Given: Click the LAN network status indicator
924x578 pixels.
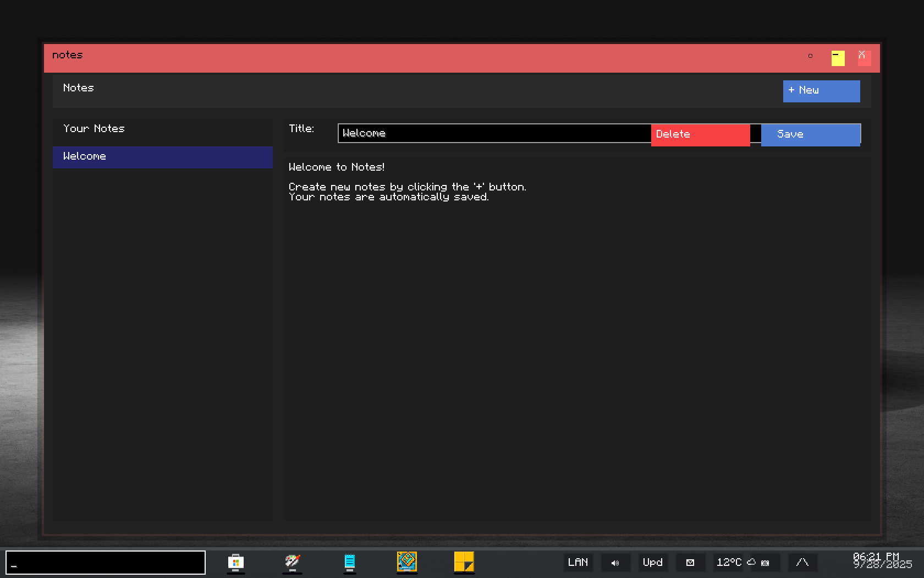Looking at the screenshot, I should click(577, 563).
